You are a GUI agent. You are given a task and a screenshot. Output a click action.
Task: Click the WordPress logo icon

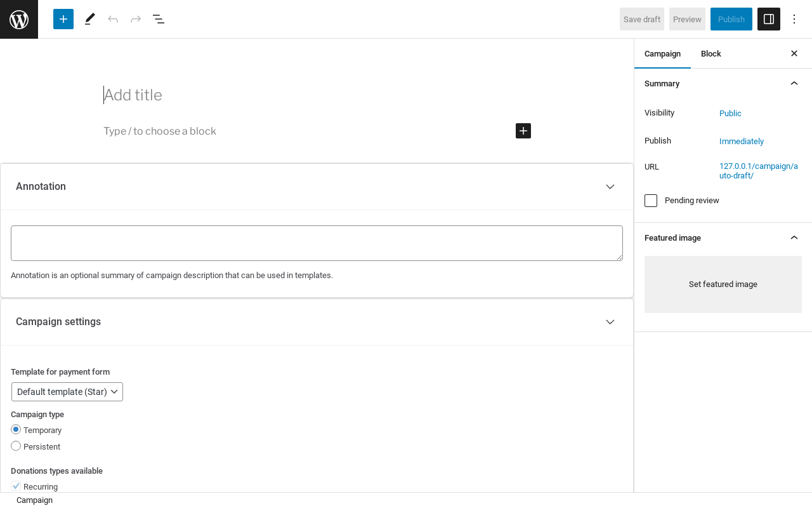(19, 19)
